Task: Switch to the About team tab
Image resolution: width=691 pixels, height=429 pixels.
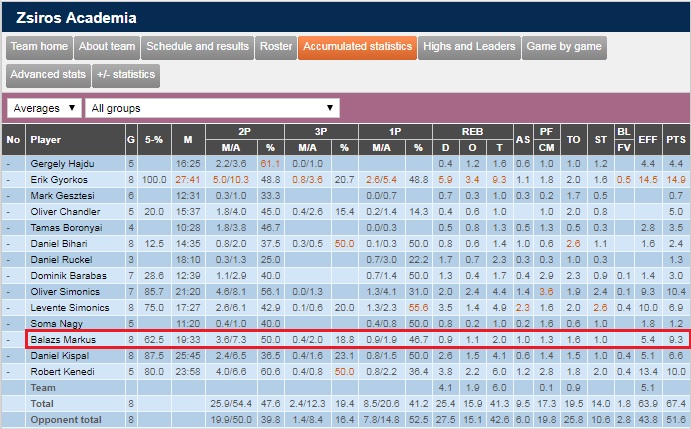Action: point(107,47)
